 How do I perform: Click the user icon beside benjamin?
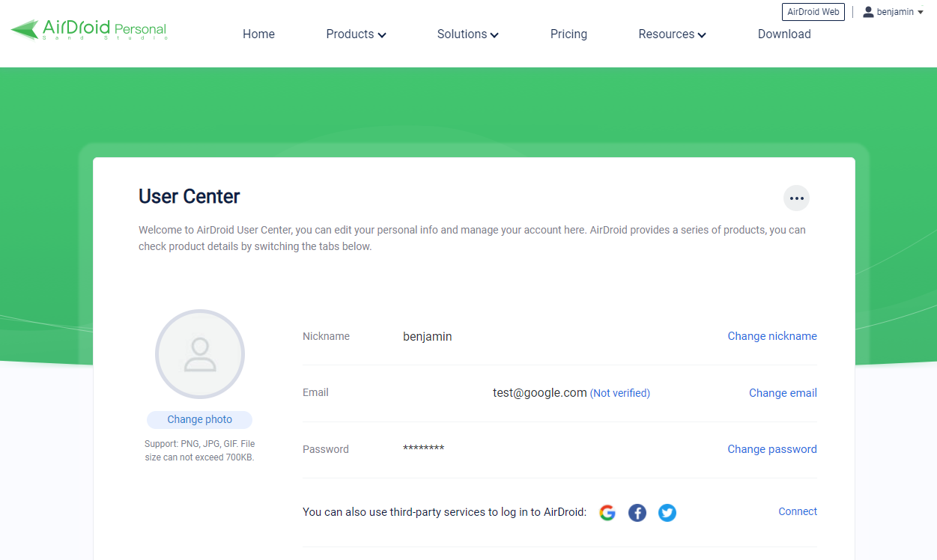(x=868, y=12)
